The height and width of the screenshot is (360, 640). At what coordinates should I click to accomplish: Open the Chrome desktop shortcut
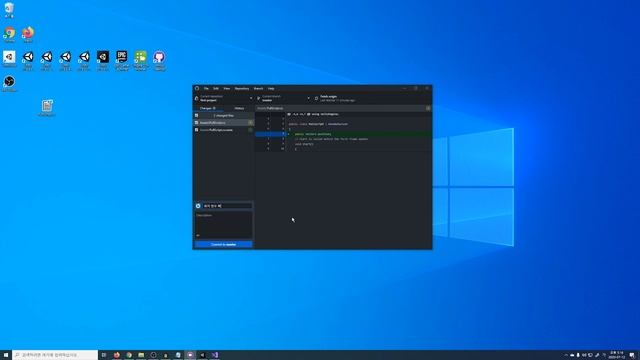point(9,34)
